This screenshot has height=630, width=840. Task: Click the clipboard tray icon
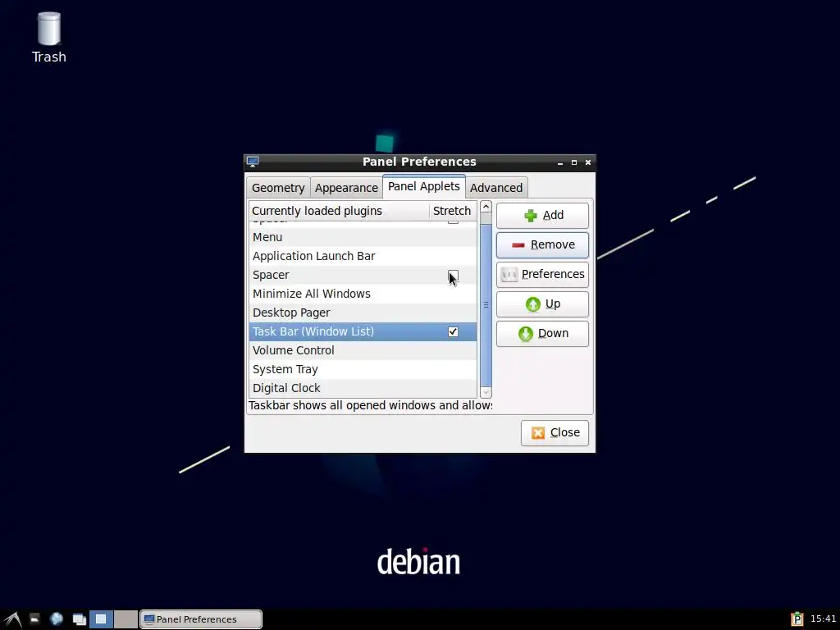click(x=797, y=619)
